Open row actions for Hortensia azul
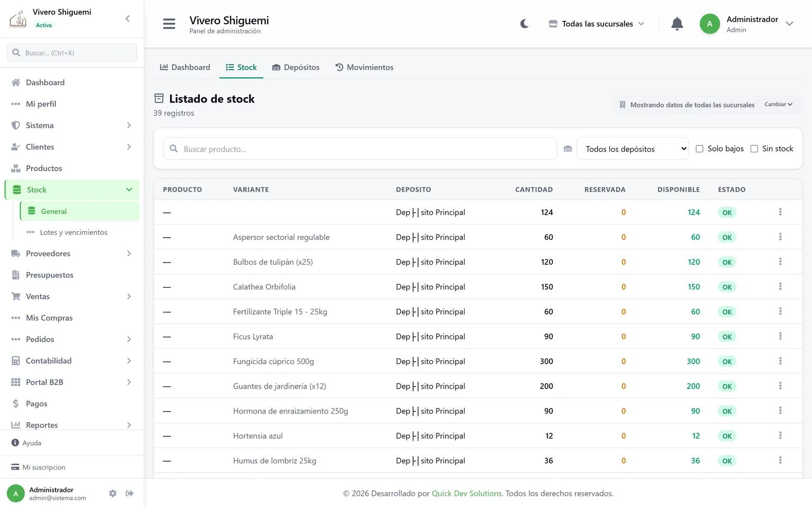 click(x=780, y=435)
